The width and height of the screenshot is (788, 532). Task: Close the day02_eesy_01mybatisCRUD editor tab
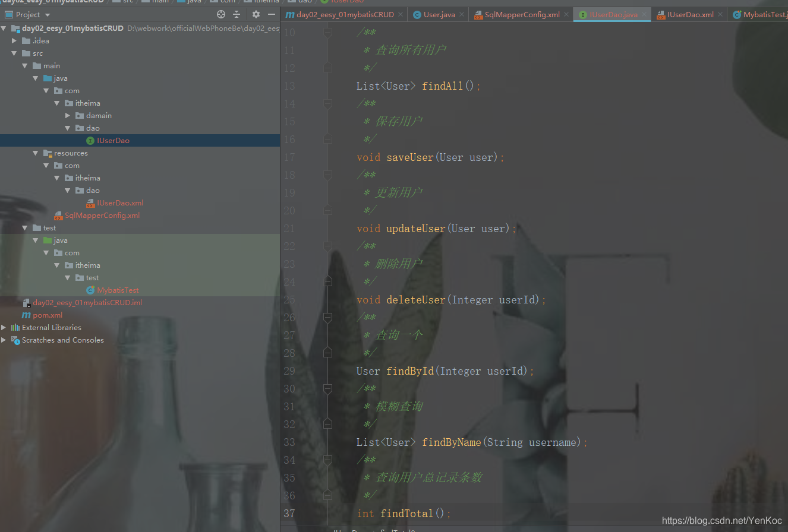(x=400, y=14)
